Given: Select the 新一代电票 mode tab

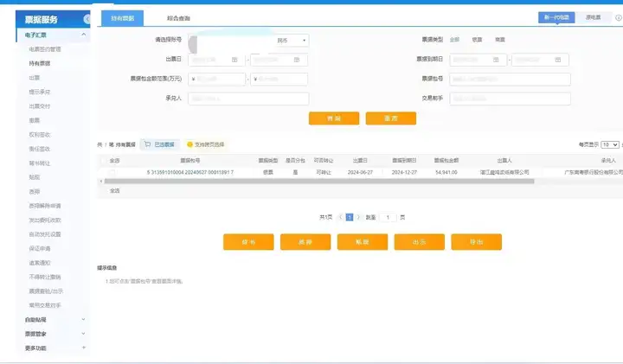Looking at the screenshot, I should (x=556, y=17).
